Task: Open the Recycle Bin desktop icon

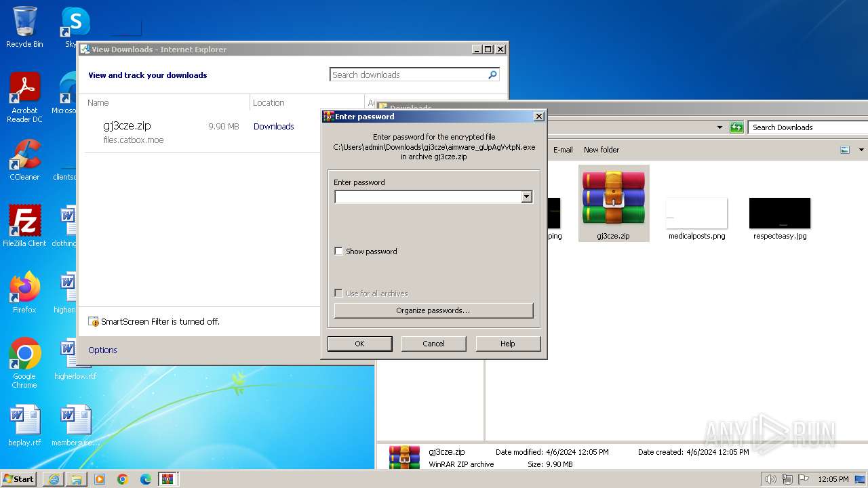Action: [x=24, y=27]
